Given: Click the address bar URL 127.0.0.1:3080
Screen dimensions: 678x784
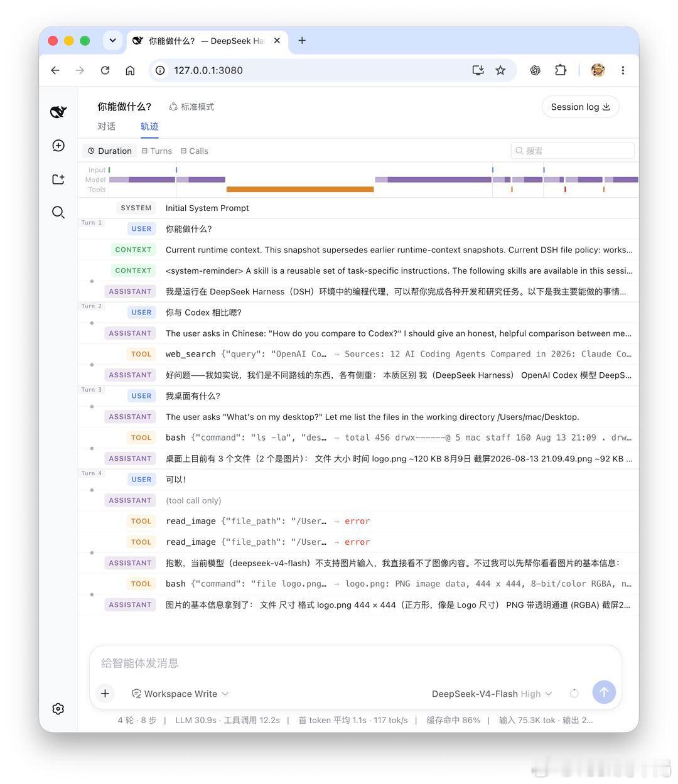Looking at the screenshot, I should [x=208, y=70].
